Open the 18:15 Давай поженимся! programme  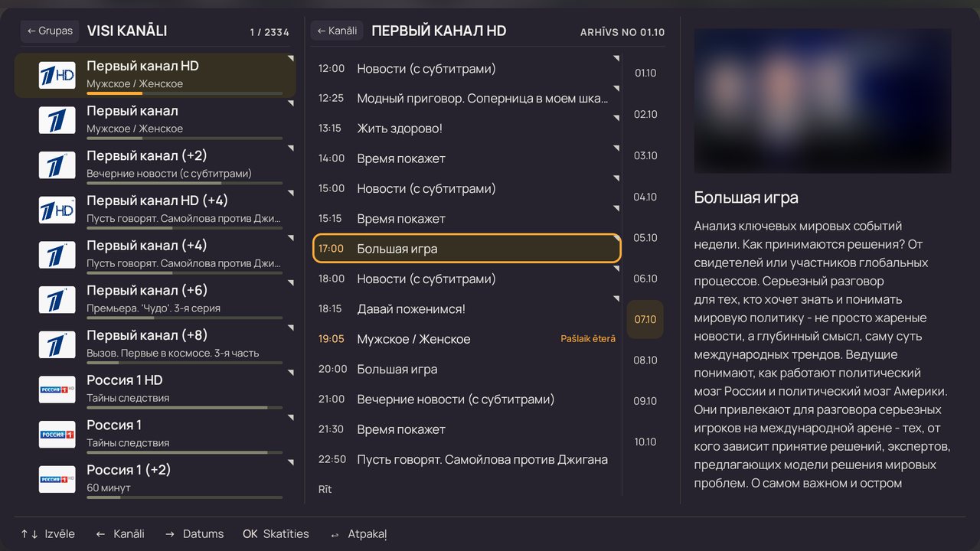point(467,309)
